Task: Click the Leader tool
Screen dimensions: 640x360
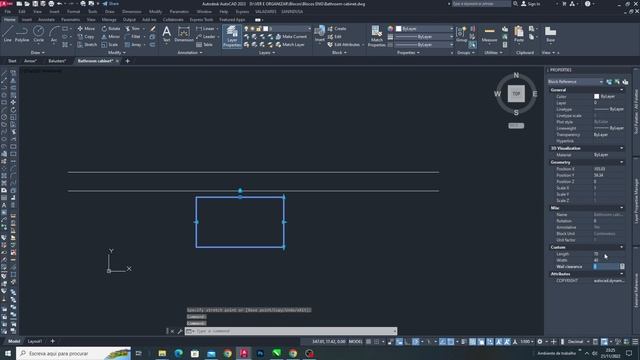Action: click(205, 37)
